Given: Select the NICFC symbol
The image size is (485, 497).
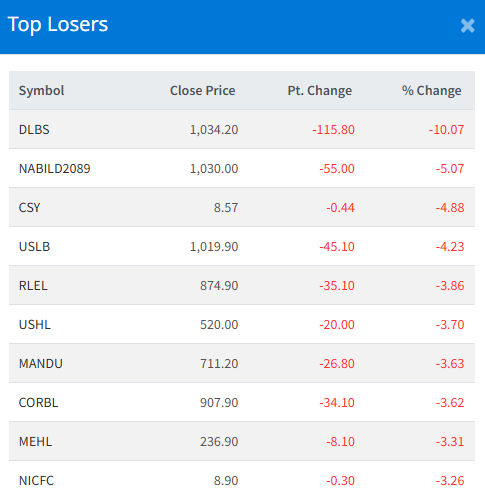Looking at the screenshot, I should pos(36,481).
